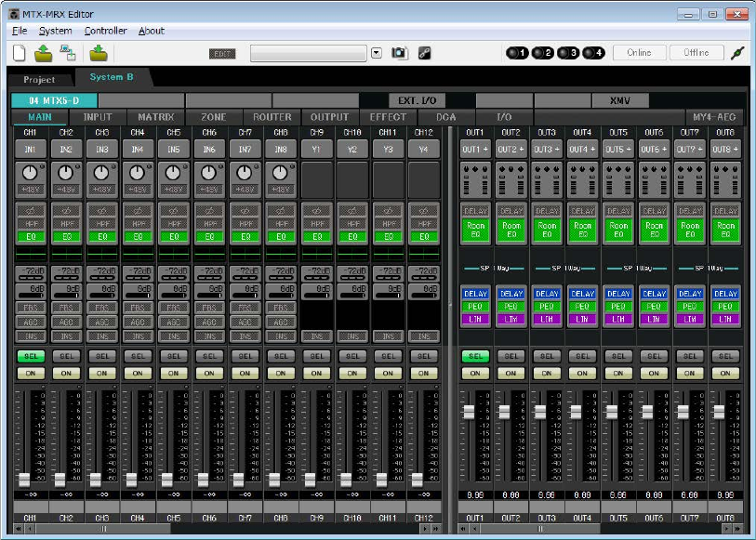Open the preset list dropdown arrow

[377, 53]
